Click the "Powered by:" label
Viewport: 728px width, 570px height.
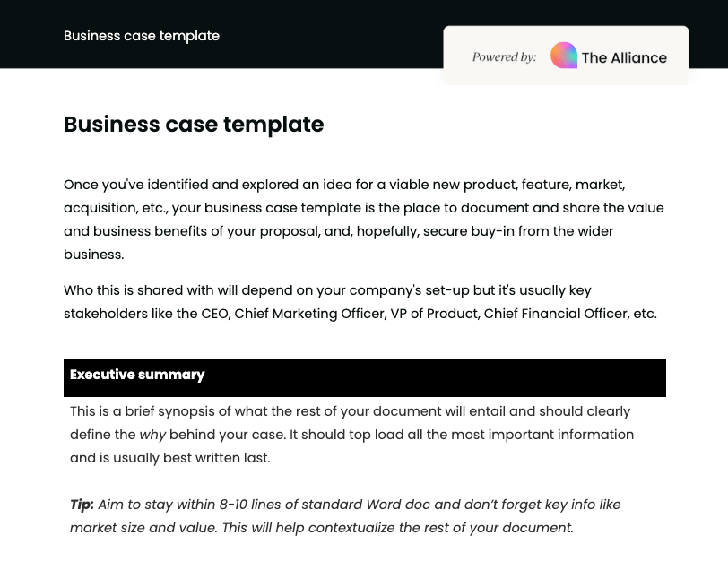pyautogui.click(x=505, y=57)
